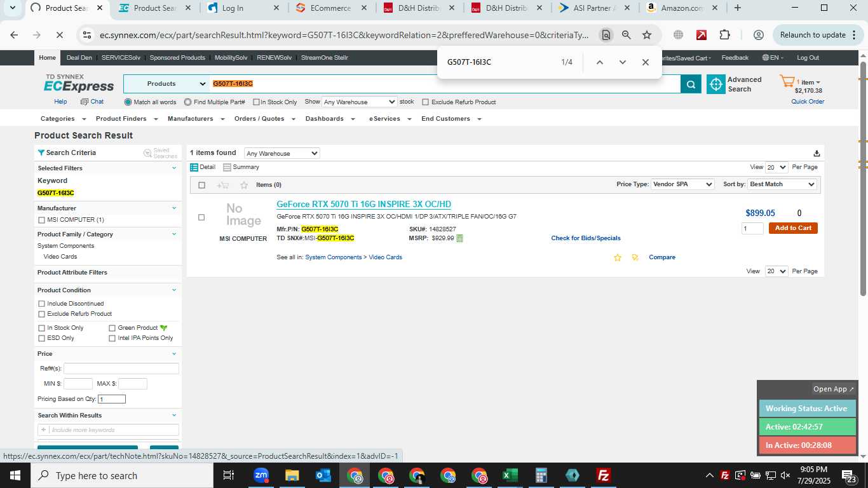This screenshot has height=488, width=868.
Task: Open the Dashboards menu
Action: 329,119
